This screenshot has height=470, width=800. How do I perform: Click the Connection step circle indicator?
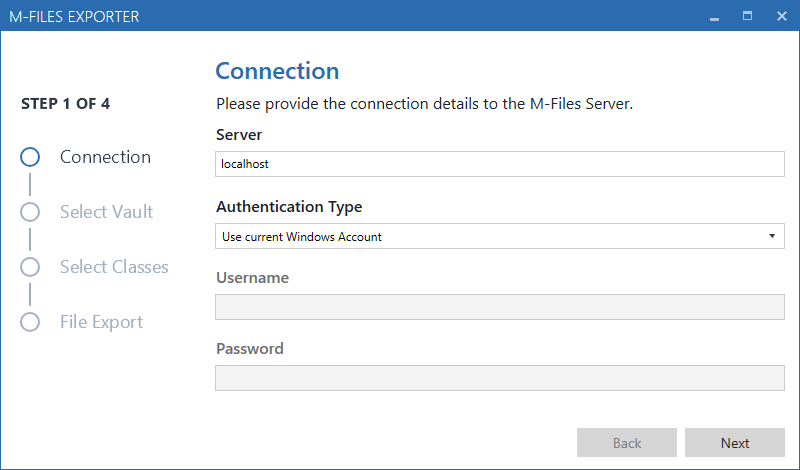30,157
